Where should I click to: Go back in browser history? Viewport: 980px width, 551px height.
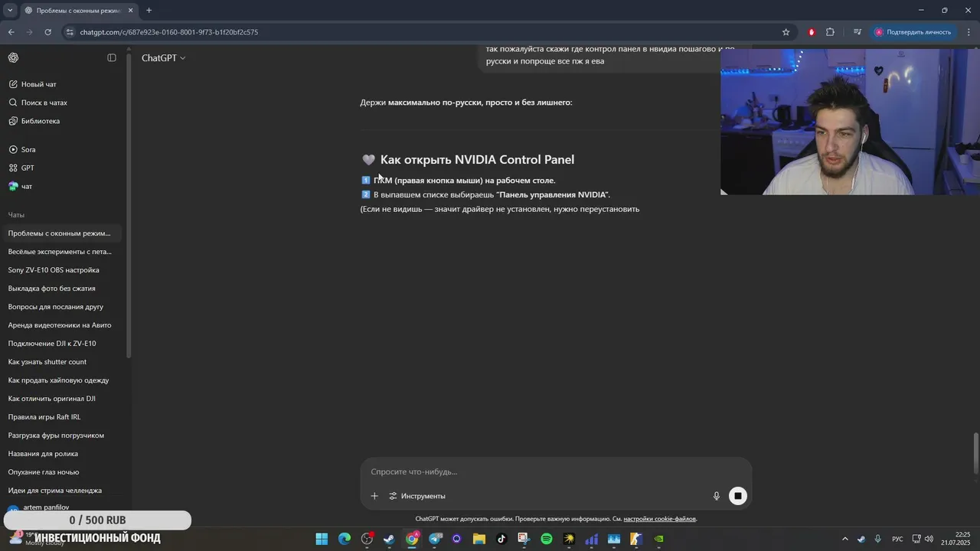coord(11,32)
